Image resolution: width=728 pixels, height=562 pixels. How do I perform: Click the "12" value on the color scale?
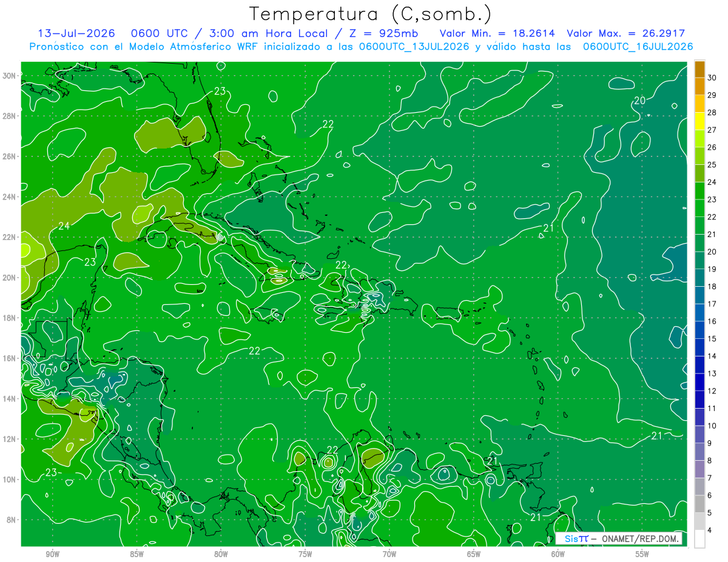click(x=712, y=391)
